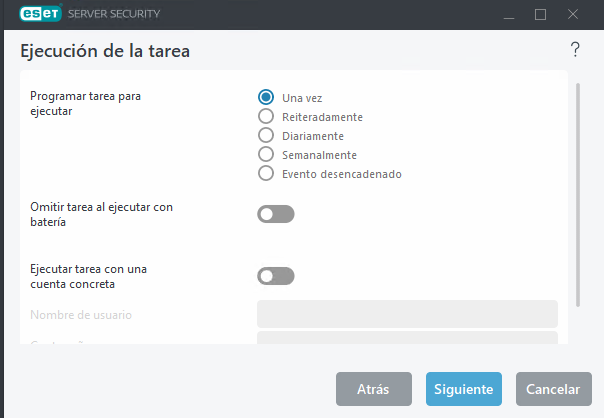Click the vertical scrollbar of the task panel

click(578, 195)
